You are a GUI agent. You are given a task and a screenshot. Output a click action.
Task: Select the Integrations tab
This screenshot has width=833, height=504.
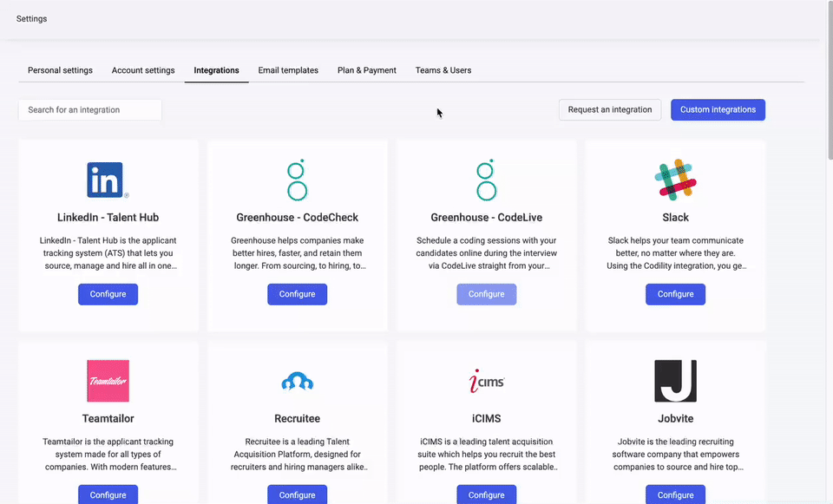coord(216,70)
